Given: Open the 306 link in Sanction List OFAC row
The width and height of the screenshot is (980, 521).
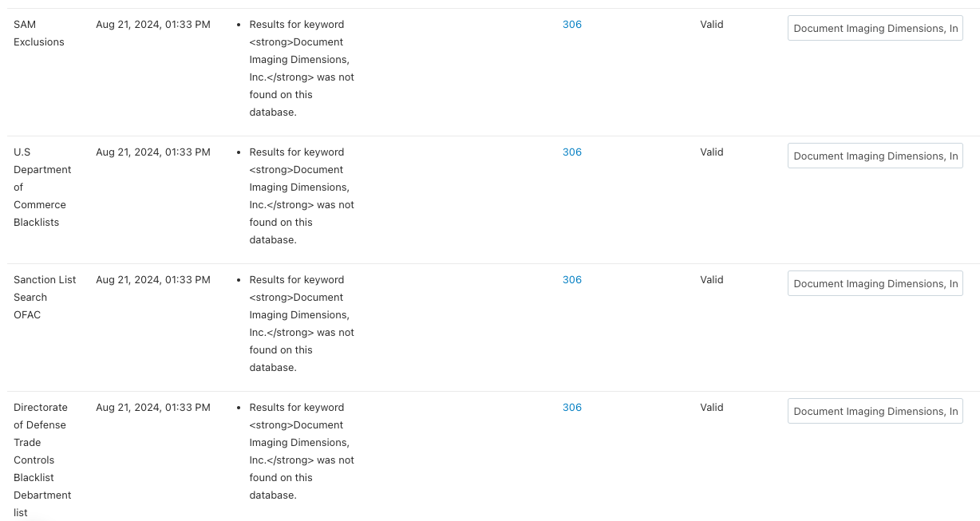Looking at the screenshot, I should tap(572, 280).
